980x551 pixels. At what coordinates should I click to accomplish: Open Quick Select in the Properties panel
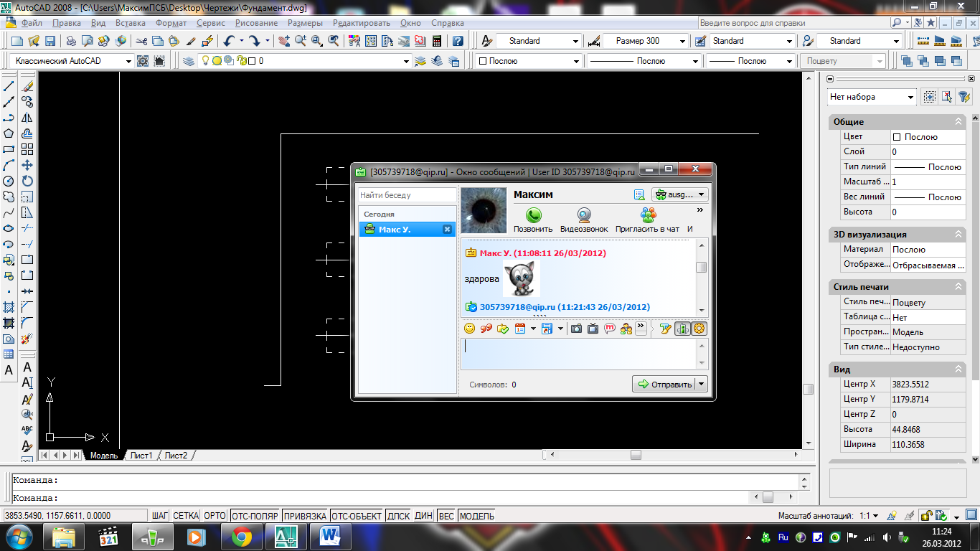(963, 97)
